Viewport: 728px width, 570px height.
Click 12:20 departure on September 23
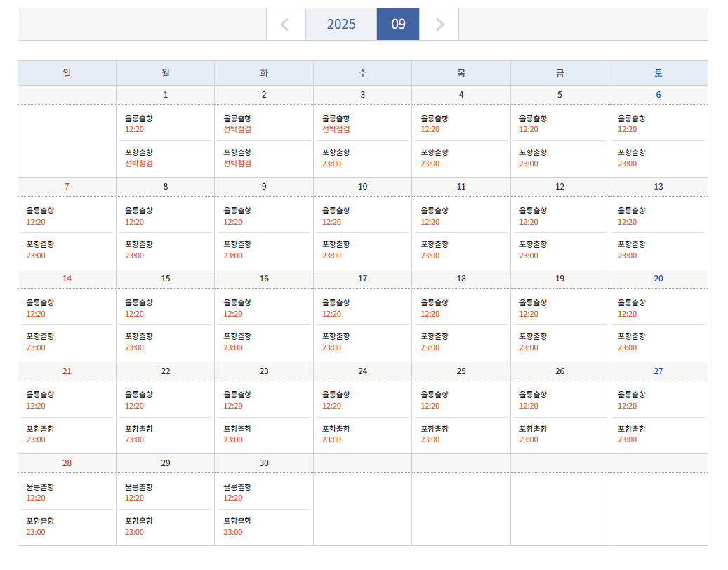(232, 406)
